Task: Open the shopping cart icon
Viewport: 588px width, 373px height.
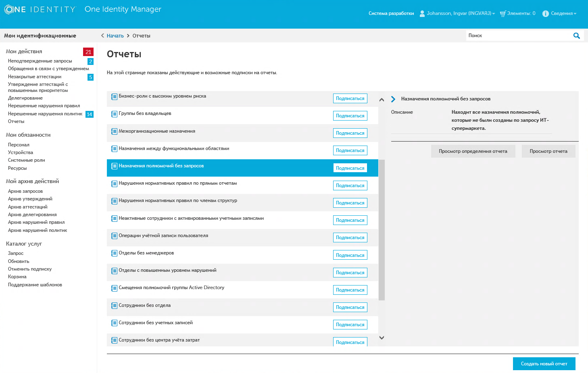Action: point(503,14)
